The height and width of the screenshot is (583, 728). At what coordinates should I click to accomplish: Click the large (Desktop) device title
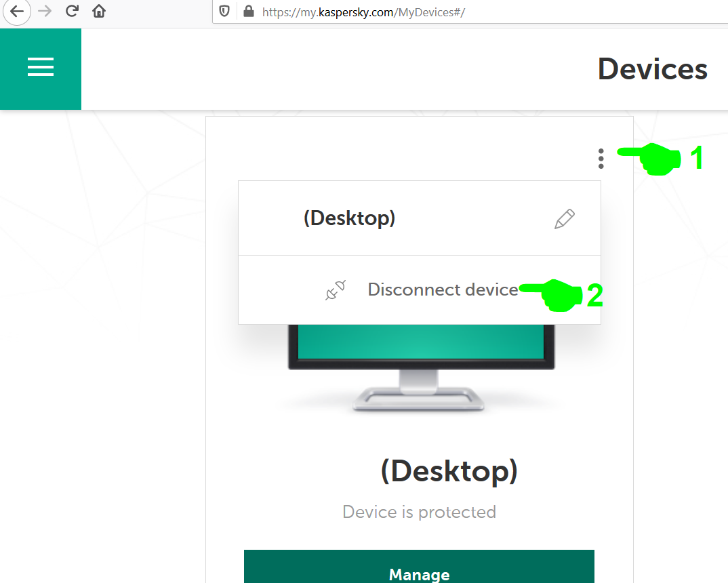click(x=449, y=471)
